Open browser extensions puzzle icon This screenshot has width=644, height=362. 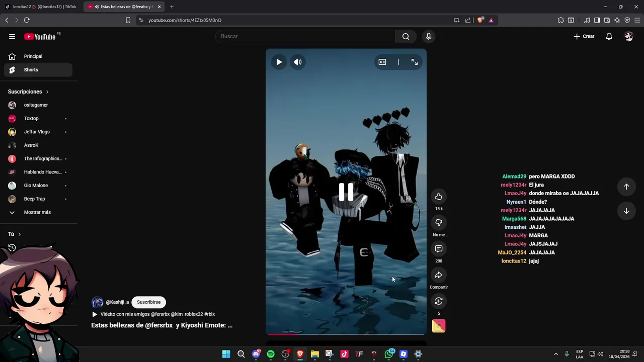[x=561, y=20]
